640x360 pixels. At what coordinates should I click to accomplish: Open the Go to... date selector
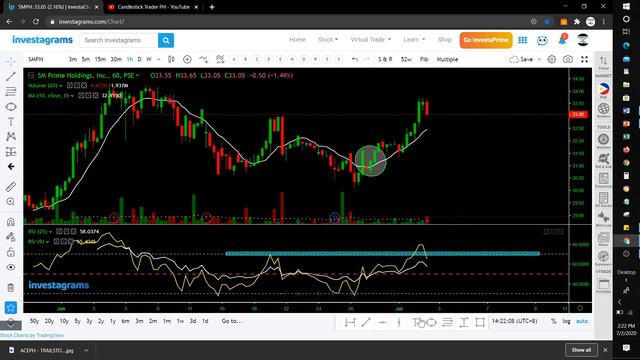click(232, 321)
